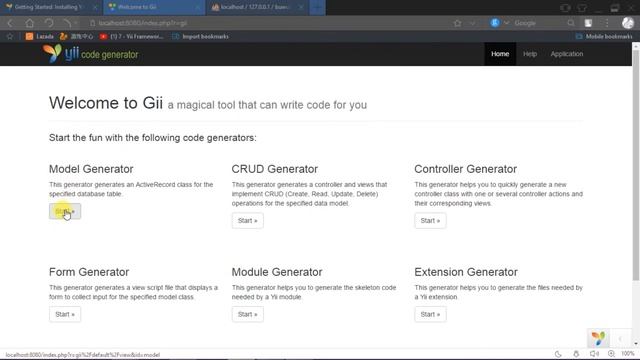The image size is (640, 360).
Task: Click the Welcome to Gii heading
Action: [106, 103]
